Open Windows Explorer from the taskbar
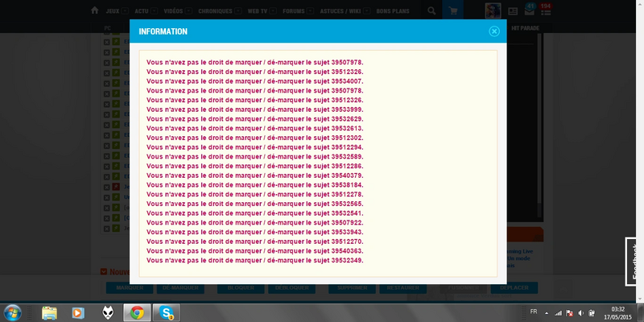Screen dimensions: 644x322 pyautogui.click(x=50, y=312)
